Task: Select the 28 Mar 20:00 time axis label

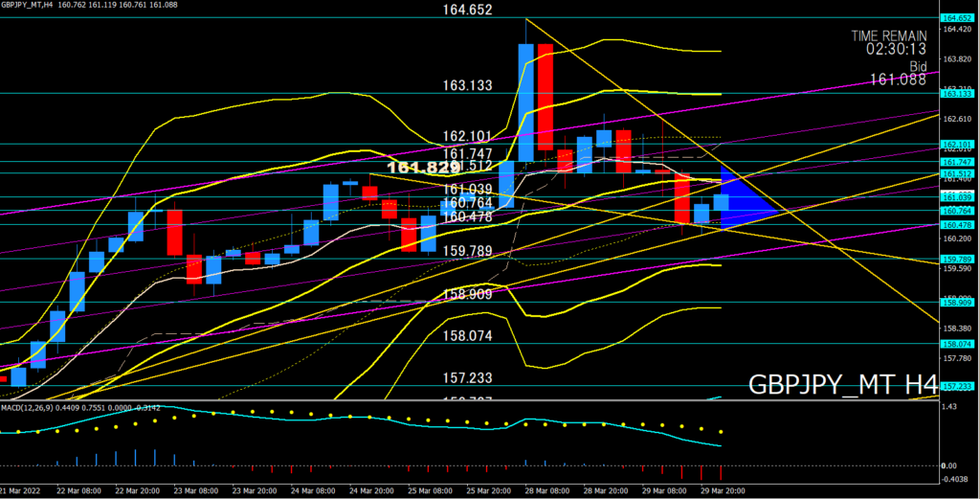Action: [605, 491]
